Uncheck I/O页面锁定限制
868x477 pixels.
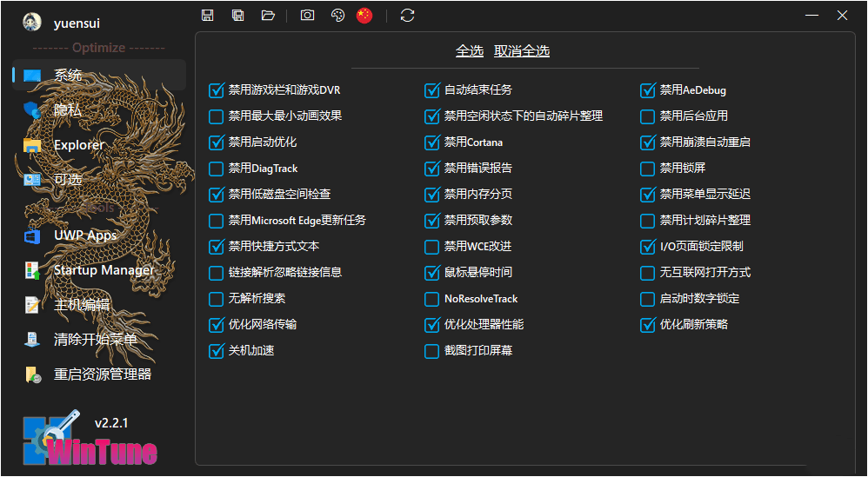click(647, 247)
